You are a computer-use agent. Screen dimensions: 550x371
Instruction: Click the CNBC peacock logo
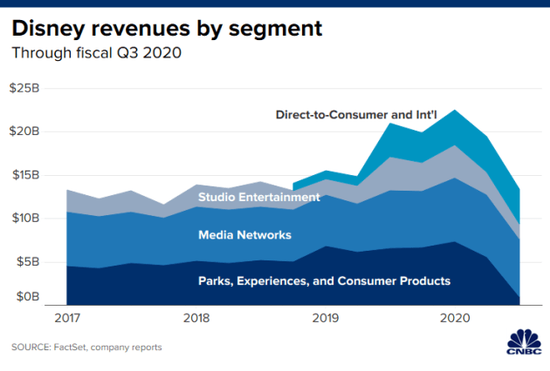[x=524, y=342]
